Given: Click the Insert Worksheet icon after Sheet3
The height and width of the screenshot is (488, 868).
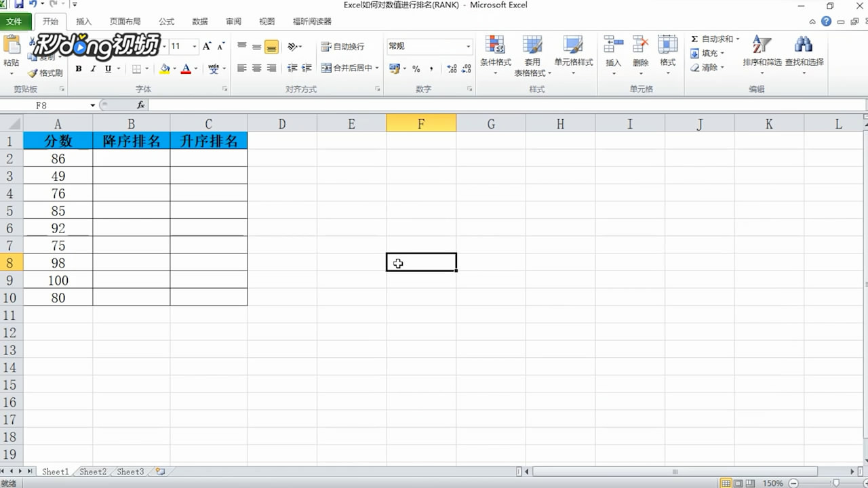Looking at the screenshot, I should (x=160, y=471).
